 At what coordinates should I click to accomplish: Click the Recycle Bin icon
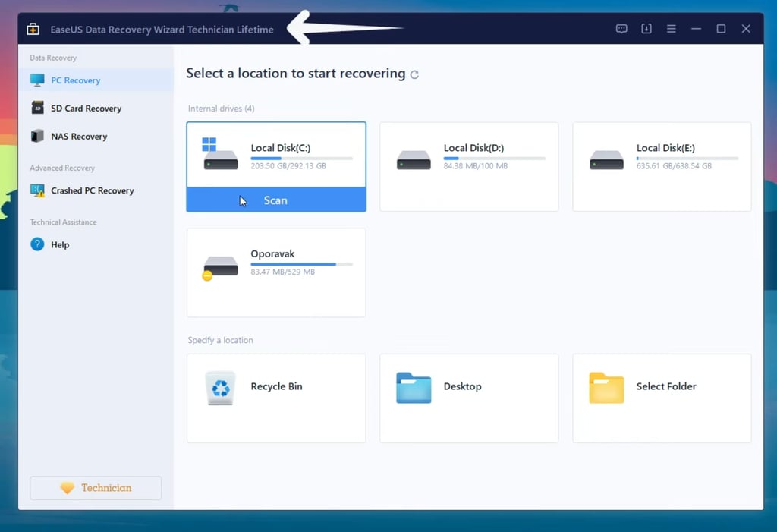click(220, 388)
